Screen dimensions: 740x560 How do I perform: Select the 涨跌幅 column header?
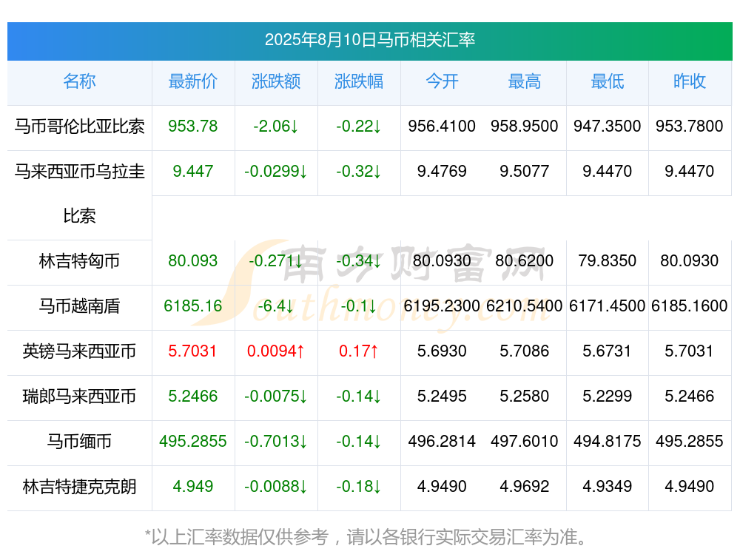(359, 81)
